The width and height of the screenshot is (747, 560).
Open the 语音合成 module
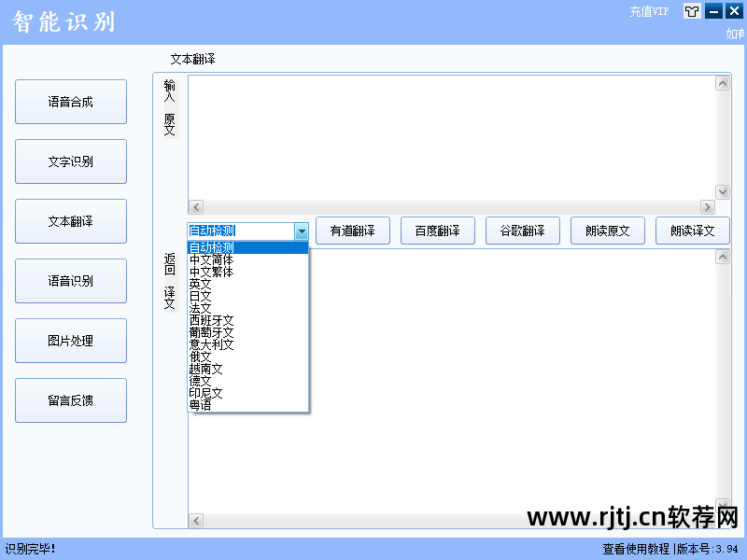(71, 102)
